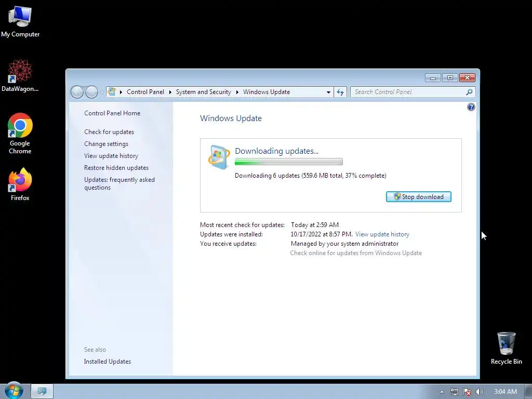Open View update history in sidebar
532x399 pixels.
[x=111, y=156]
